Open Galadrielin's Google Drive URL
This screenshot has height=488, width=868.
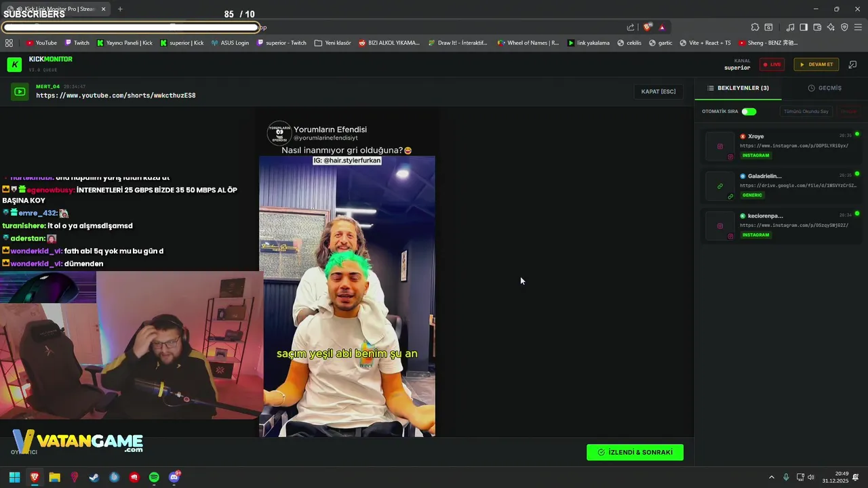(x=798, y=185)
